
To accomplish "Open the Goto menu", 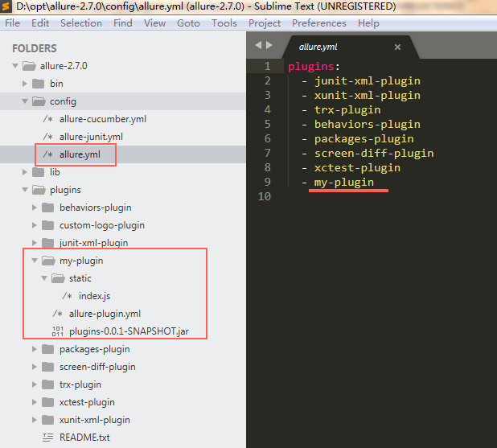I will 188,23.
